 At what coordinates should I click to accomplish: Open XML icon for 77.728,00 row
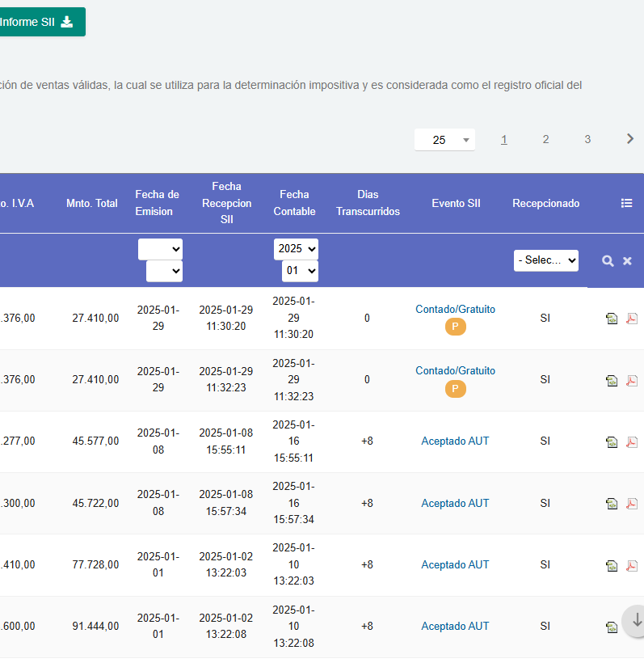(x=612, y=566)
